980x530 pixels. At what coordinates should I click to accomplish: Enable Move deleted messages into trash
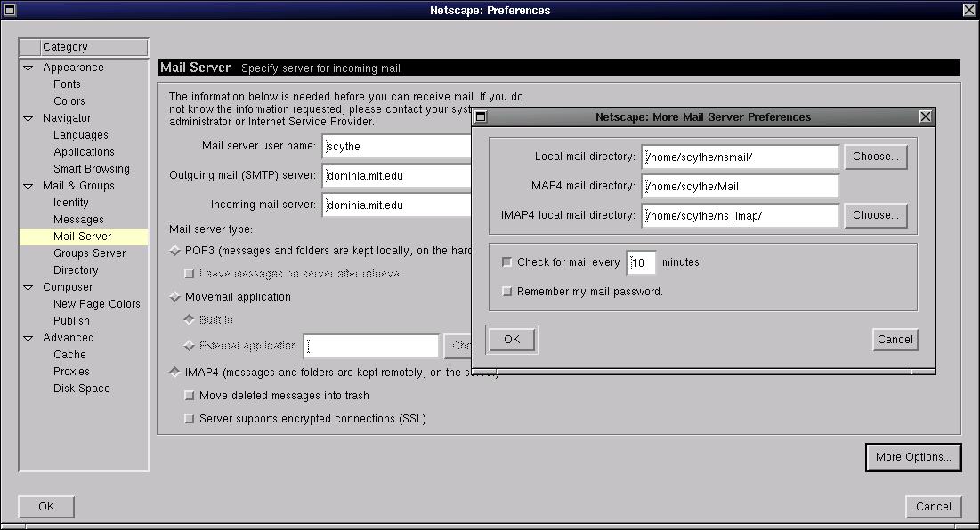click(x=189, y=396)
